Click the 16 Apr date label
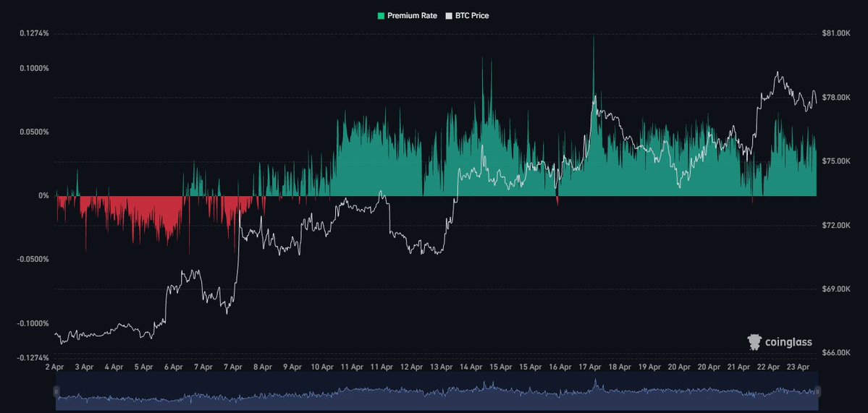 click(560, 367)
